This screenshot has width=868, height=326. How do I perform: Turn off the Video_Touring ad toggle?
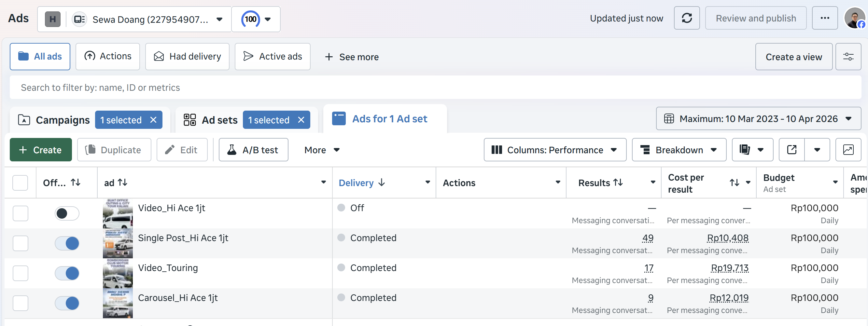[67, 273]
